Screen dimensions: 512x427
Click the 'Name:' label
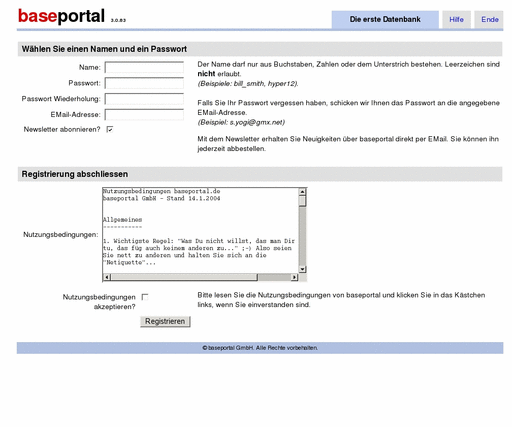coord(90,67)
